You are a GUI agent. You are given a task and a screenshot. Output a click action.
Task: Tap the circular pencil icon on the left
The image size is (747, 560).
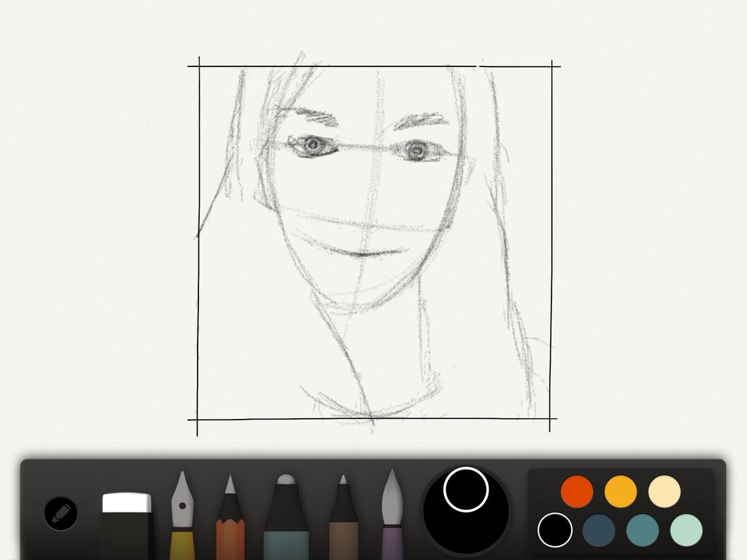(x=61, y=513)
